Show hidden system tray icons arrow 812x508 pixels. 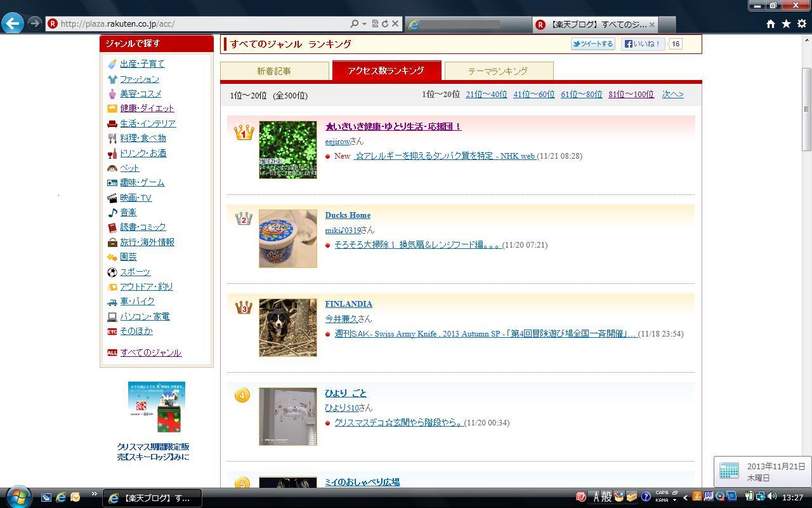pyautogui.click(x=685, y=497)
